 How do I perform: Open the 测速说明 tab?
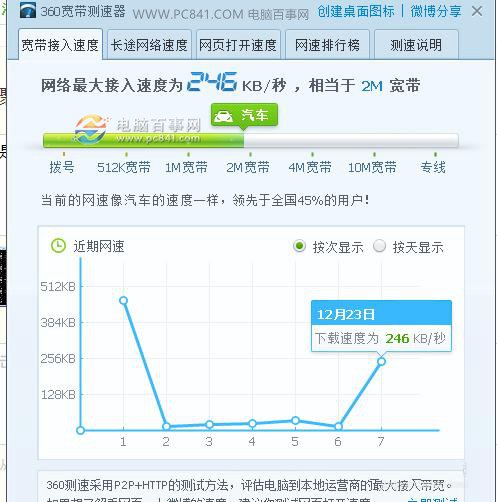(x=416, y=45)
